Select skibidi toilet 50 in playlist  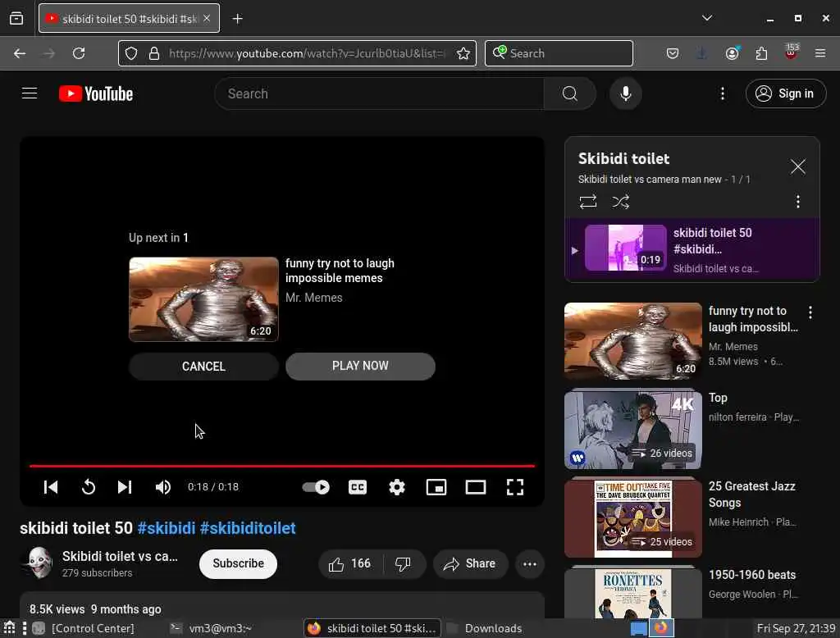pyautogui.click(x=692, y=249)
